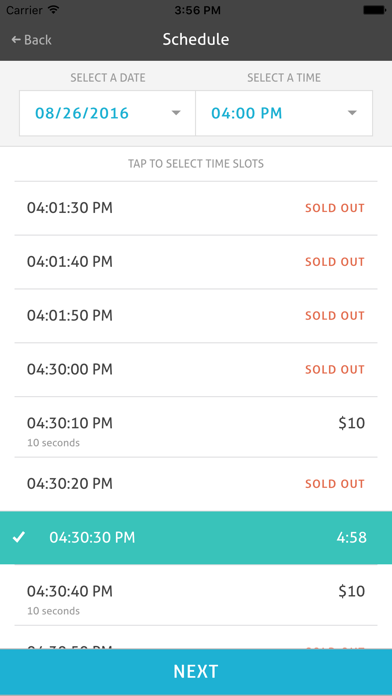This screenshot has width=392, height=696.
Task: Expand the time dropdown arrow
Action: (352, 113)
